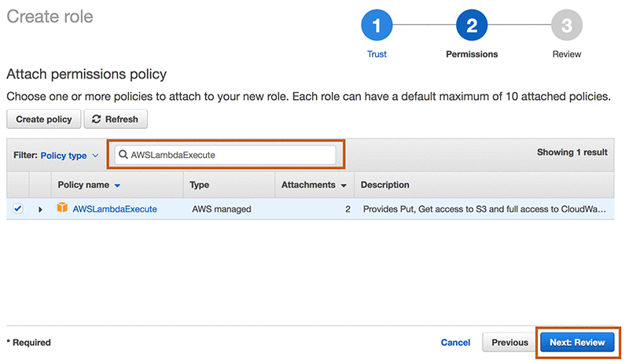The image size is (629, 364).
Task: Click step 1 Trust circle
Action: [377, 26]
